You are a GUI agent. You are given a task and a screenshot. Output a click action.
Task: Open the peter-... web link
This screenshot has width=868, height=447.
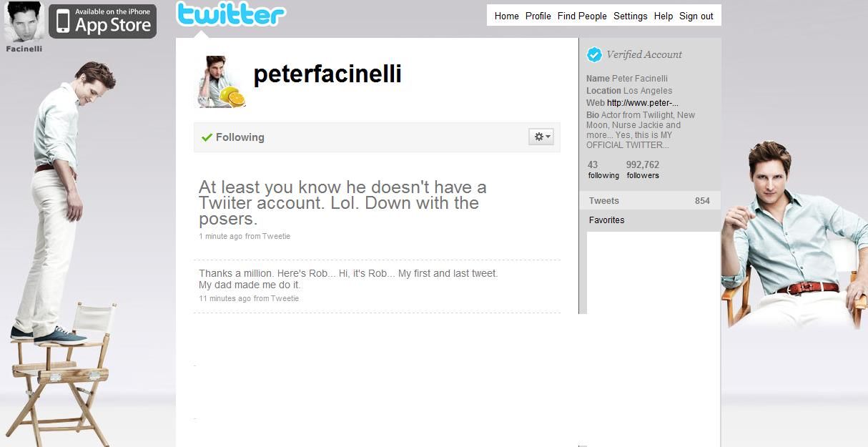(643, 103)
